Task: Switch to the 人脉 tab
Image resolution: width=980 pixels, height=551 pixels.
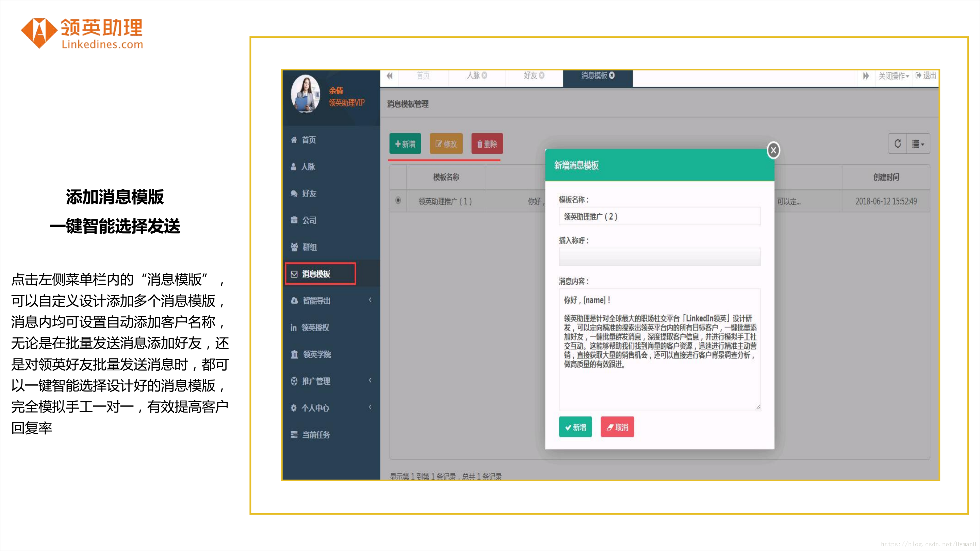Action: pyautogui.click(x=473, y=76)
